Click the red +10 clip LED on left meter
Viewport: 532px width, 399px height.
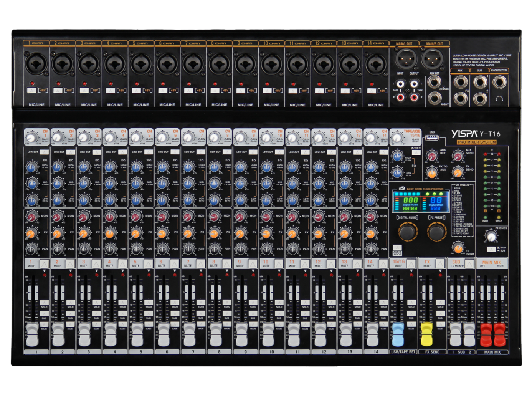pos(486,154)
